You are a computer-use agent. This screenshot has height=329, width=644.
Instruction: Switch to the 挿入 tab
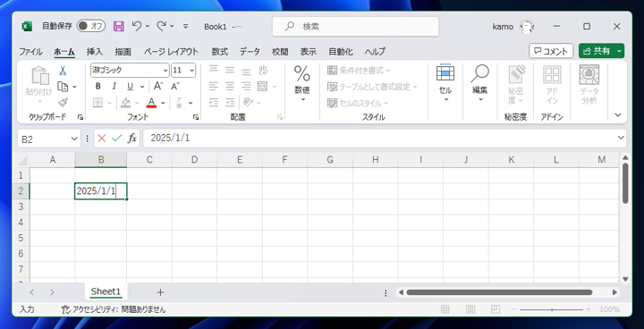[95, 52]
